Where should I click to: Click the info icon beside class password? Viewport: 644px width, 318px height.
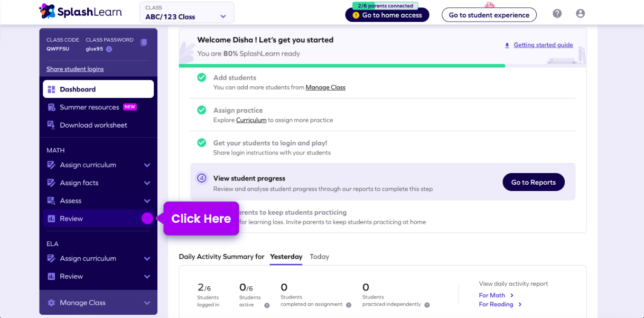point(109,49)
